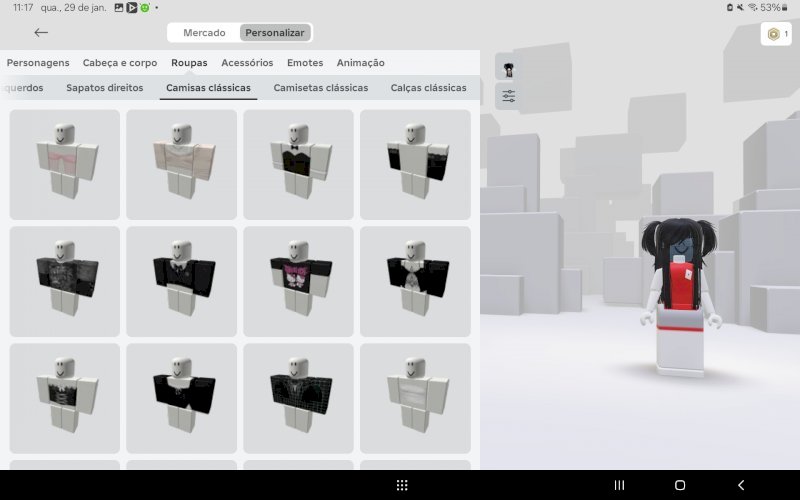800x500 pixels.
Task: Open the Acessórios tab
Action: click(x=247, y=63)
